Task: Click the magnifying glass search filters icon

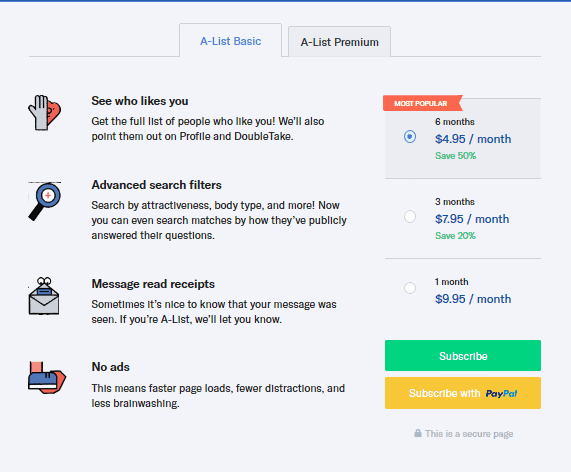Action: [x=45, y=201]
